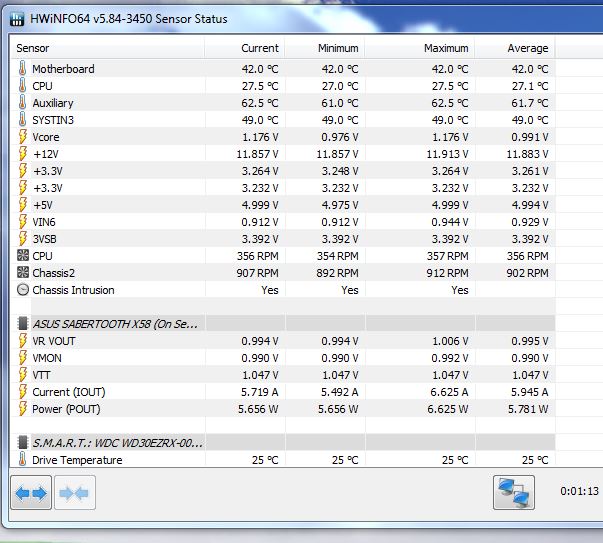Select the Power (POUT) row label
The height and width of the screenshot is (543, 603).
tap(66, 409)
